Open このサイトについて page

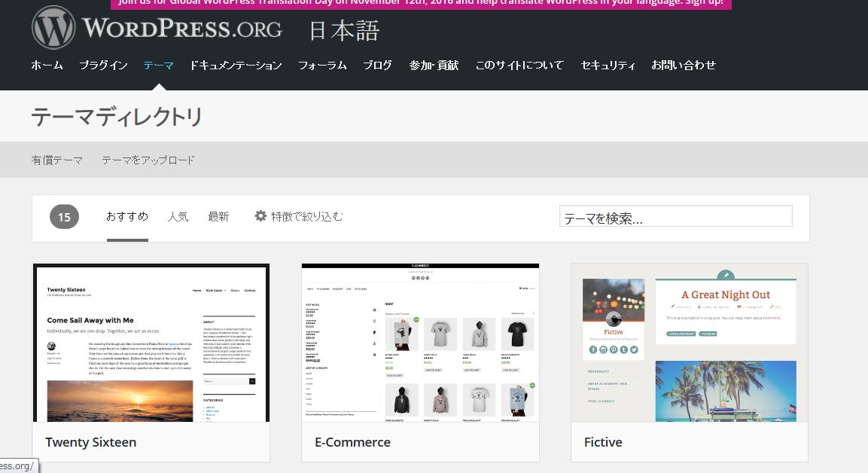click(519, 66)
